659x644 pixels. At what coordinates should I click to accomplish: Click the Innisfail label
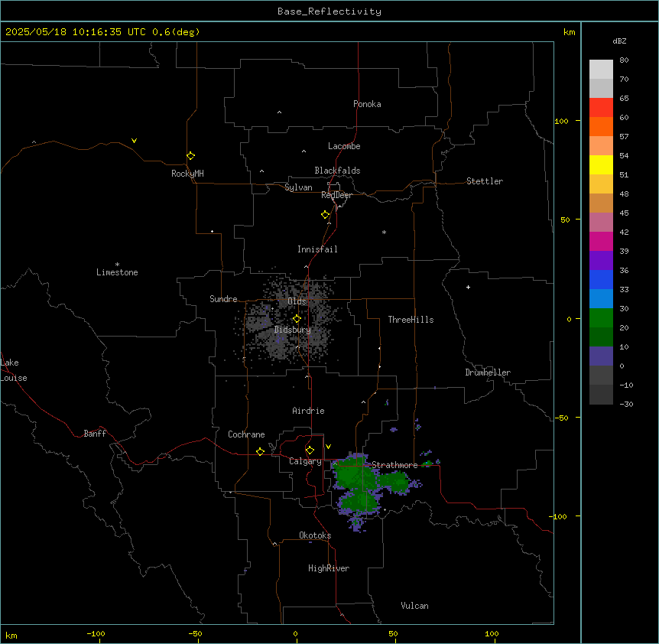coord(317,249)
